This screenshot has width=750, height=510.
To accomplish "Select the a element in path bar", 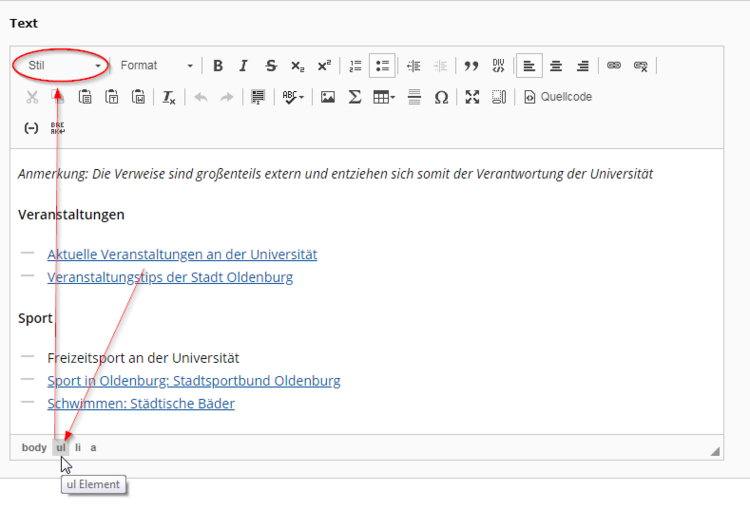I will click(93, 448).
